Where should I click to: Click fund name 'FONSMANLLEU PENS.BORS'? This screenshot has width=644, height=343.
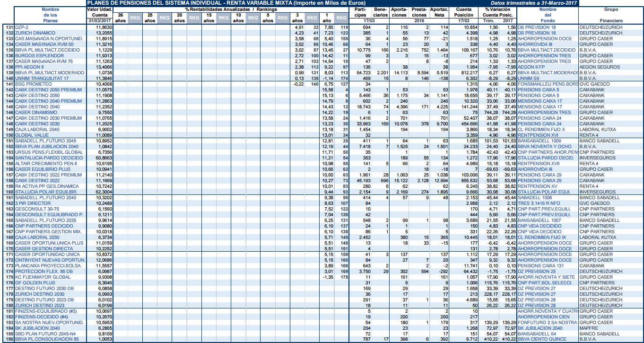[x=548, y=84]
